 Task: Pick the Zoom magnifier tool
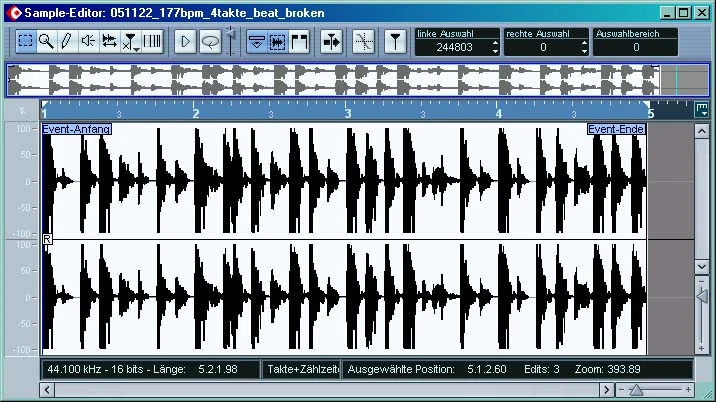point(46,41)
